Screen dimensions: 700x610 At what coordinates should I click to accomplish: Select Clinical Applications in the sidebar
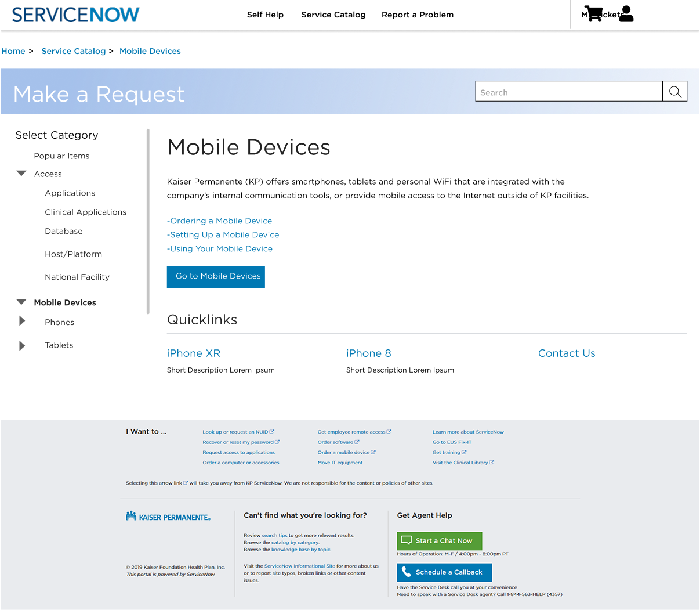coord(85,212)
